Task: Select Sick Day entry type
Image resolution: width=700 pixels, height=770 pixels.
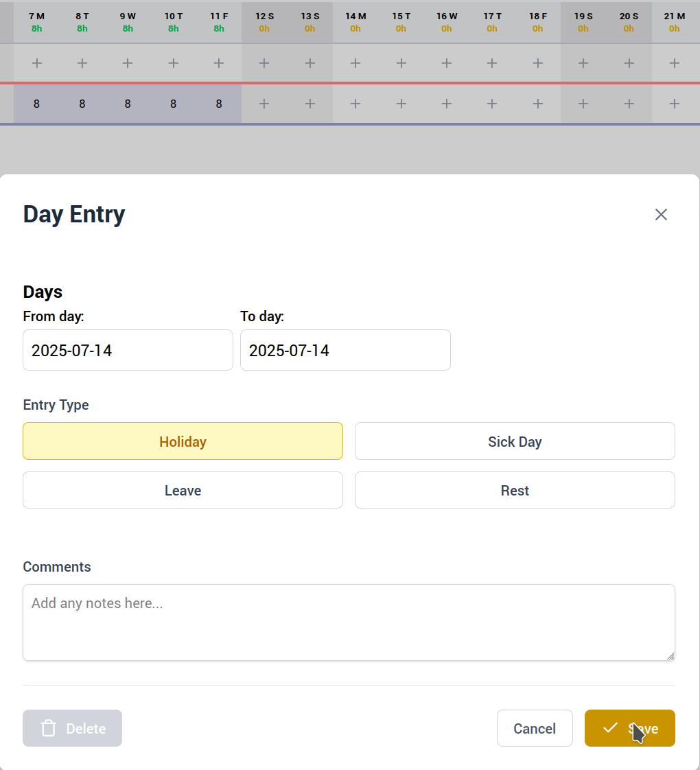Action: (515, 441)
